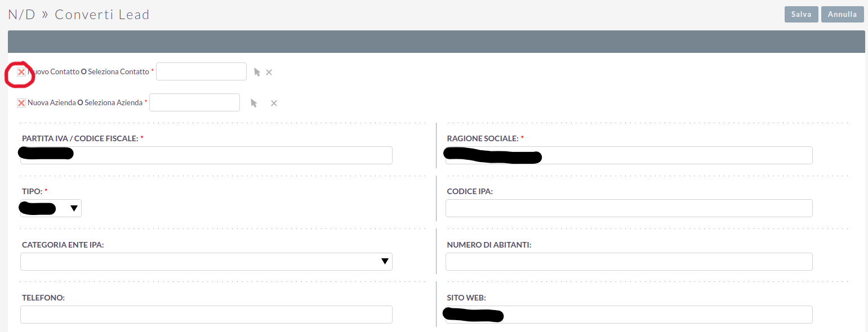Click the gray panel header bar
This screenshot has height=332, width=868.
(436, 42)
